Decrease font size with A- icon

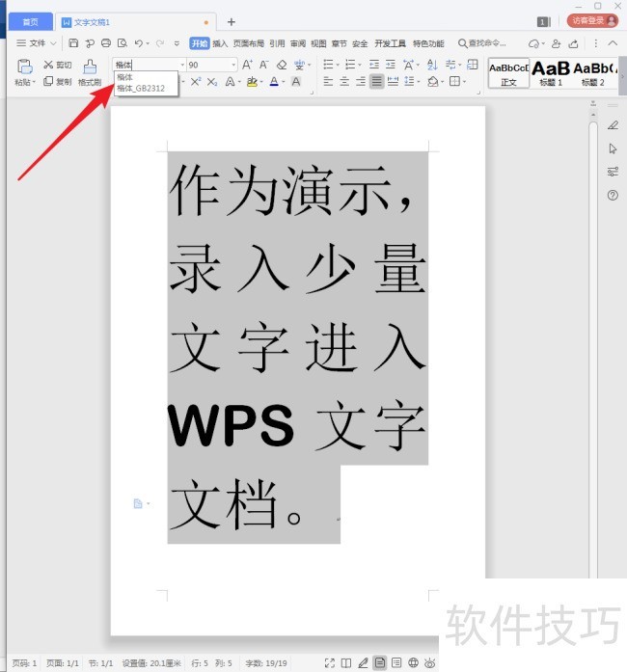tap(263, 65)
